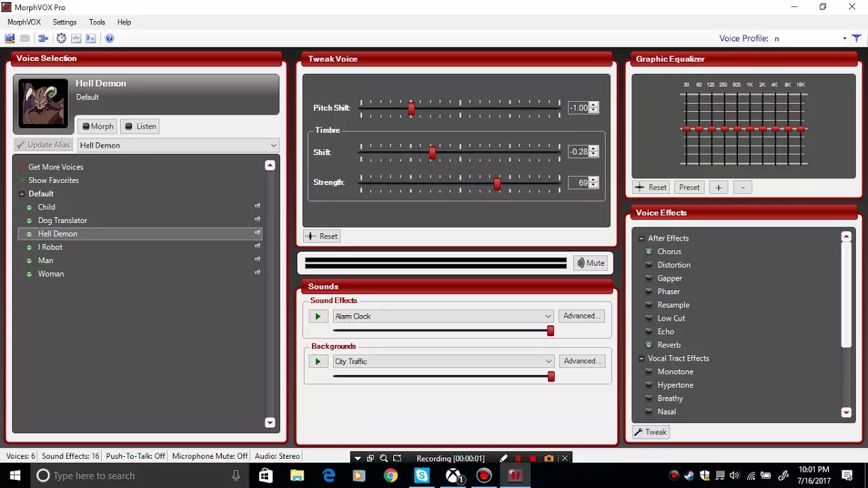868x488 pixels.
Task: Open Skype from the taskbar
Action: click(x=422, y=476)
